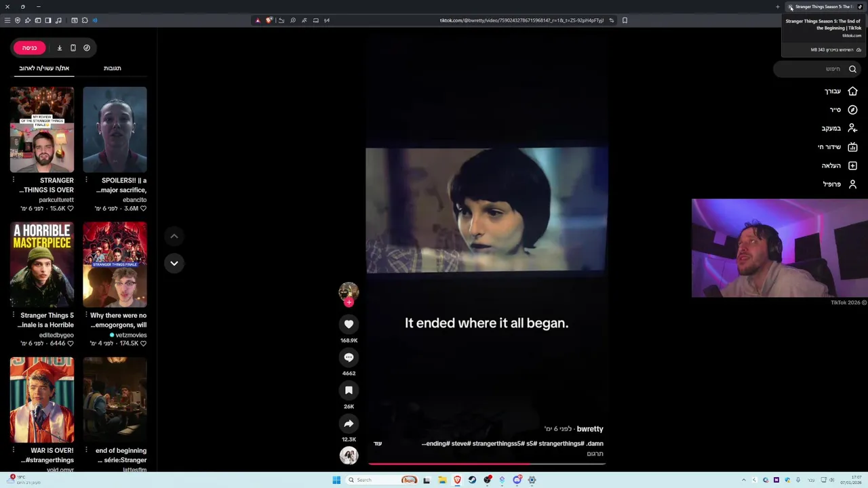This screenshot has width=868, height=488.
Task: Open options dots for Horrible Masterpiece card
Action: click(13, 315)
